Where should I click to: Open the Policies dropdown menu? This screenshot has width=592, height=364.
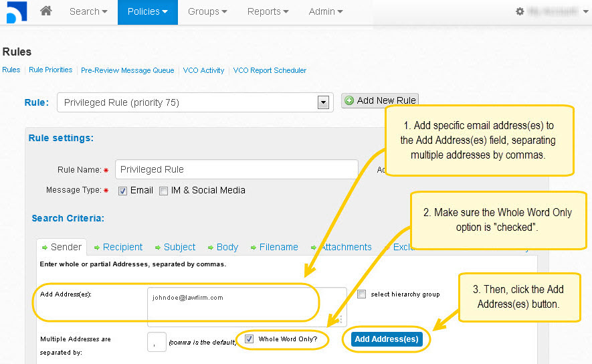tap(148, 12)
